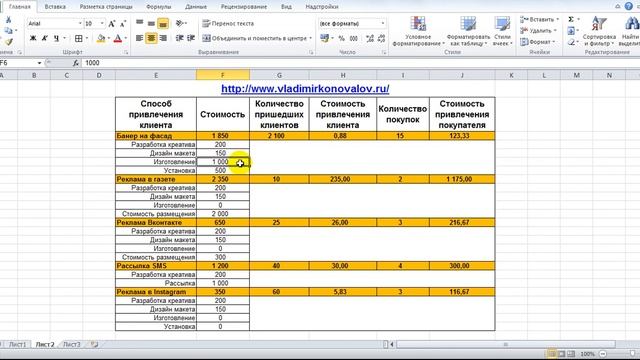640x360 pixels.
Task: Open Сортировка и фильтр menu
Action: tap(599, 31)
